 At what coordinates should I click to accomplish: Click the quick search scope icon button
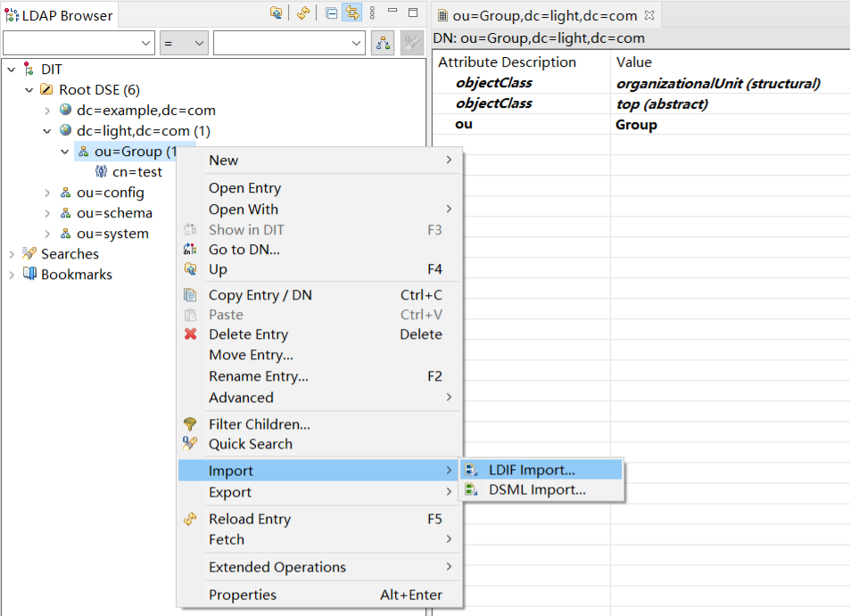[x=383, y=42]
